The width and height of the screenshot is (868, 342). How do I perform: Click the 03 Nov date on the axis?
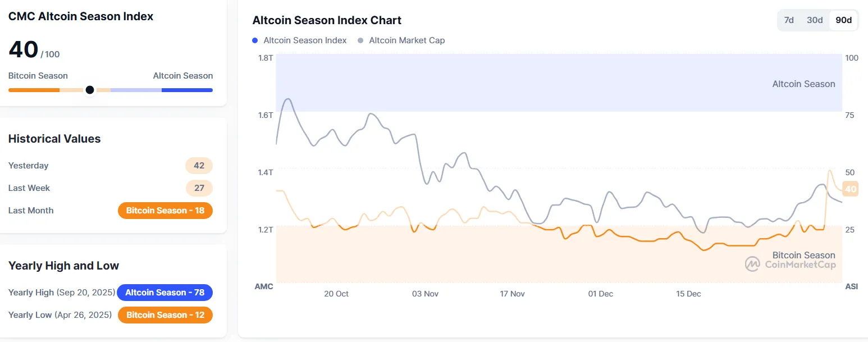(425, 294)
